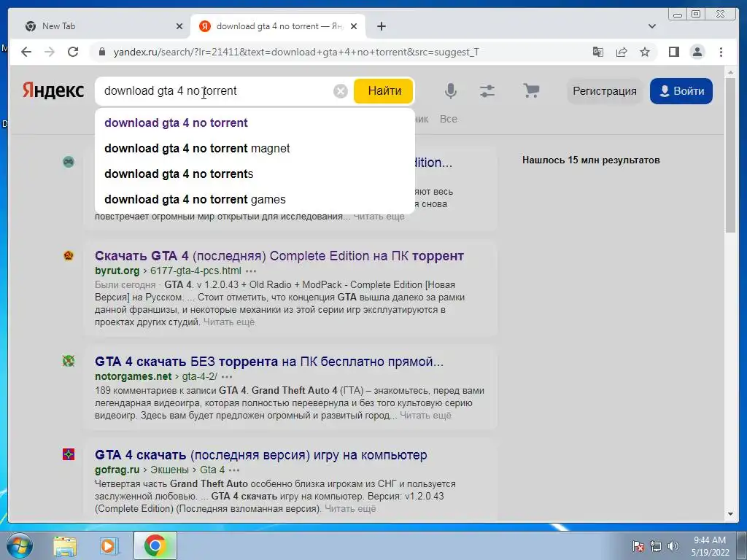Click the Регистрация button
The width and height of the screenshot is (747, 560).
coord(605,91)
